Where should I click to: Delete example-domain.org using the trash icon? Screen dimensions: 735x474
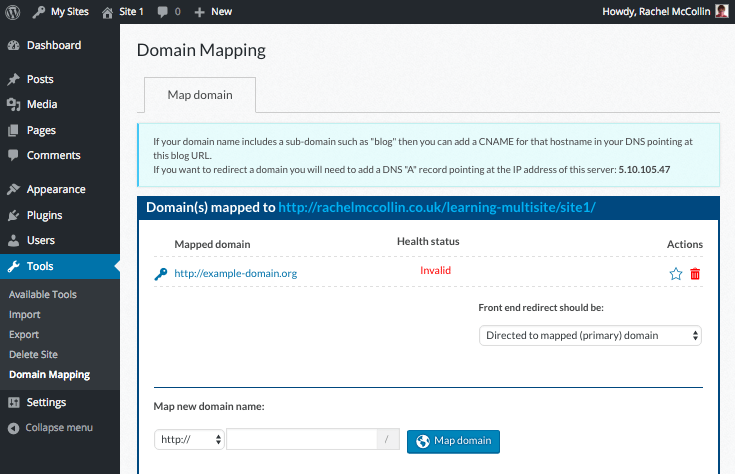point(695,274)
